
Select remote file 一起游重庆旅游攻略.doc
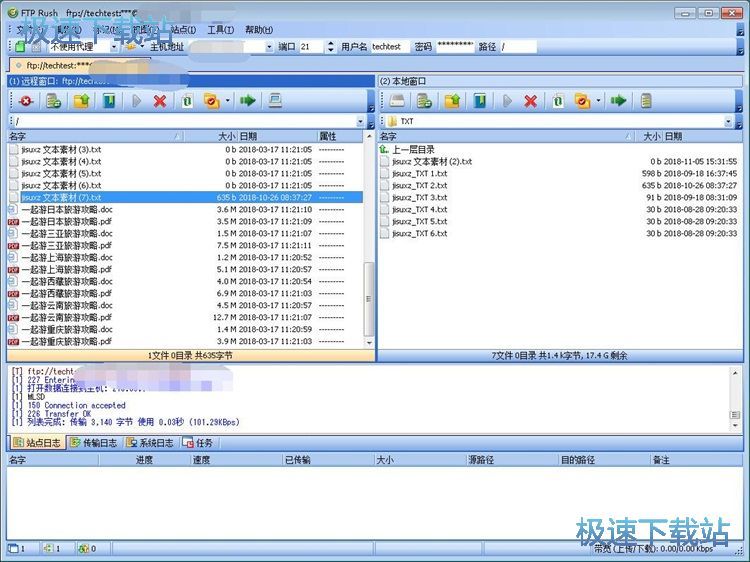click(x=185, y=330)
